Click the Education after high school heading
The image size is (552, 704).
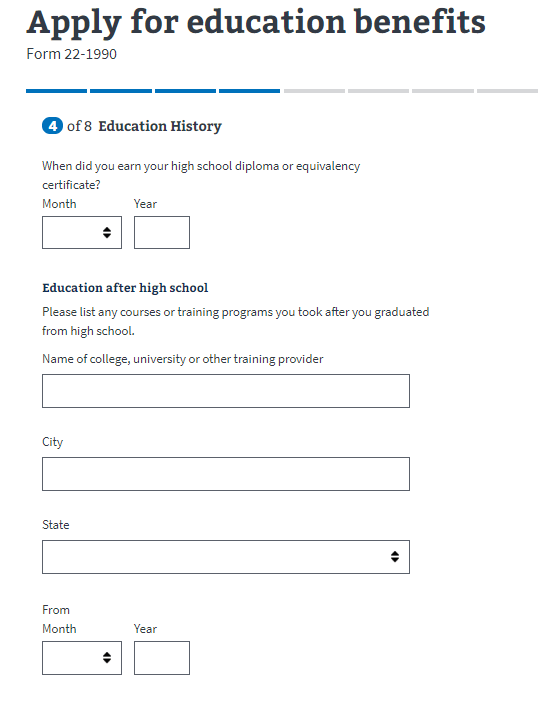125,288
